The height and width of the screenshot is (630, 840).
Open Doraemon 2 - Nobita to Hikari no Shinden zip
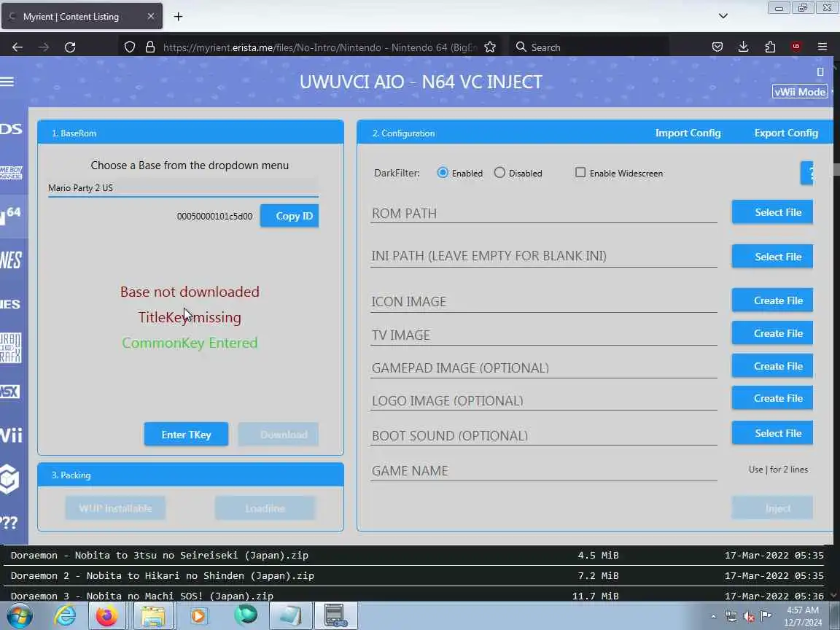click(163, 575)
